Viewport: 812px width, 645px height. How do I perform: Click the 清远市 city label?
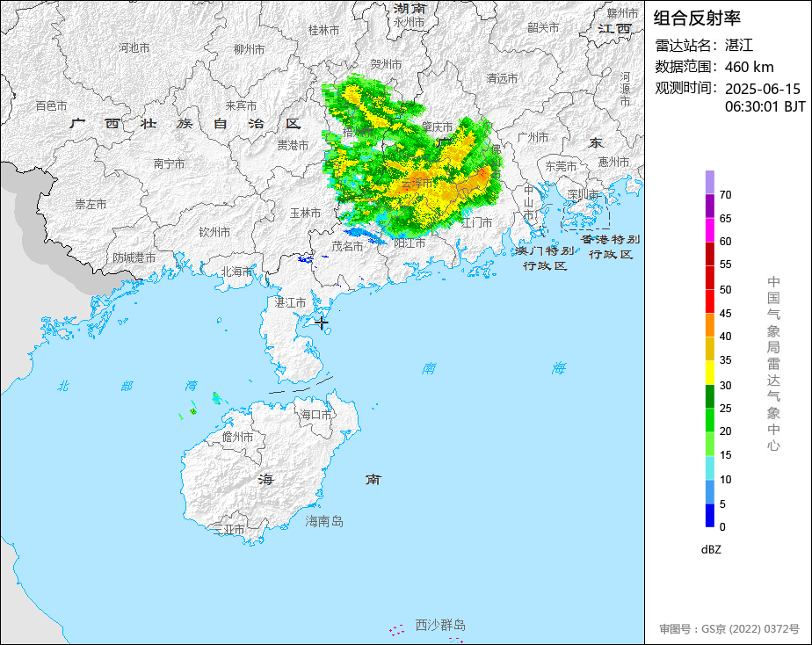point(503,78)
